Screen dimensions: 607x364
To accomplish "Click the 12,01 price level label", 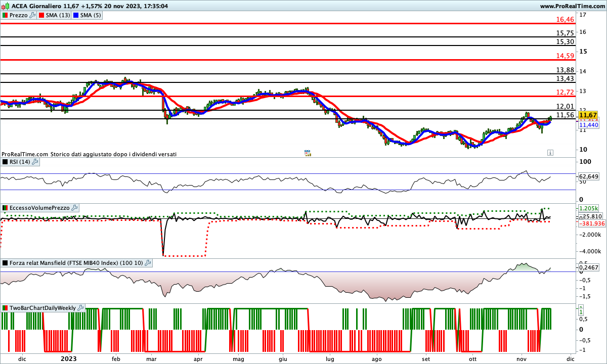I will [565, 106].
